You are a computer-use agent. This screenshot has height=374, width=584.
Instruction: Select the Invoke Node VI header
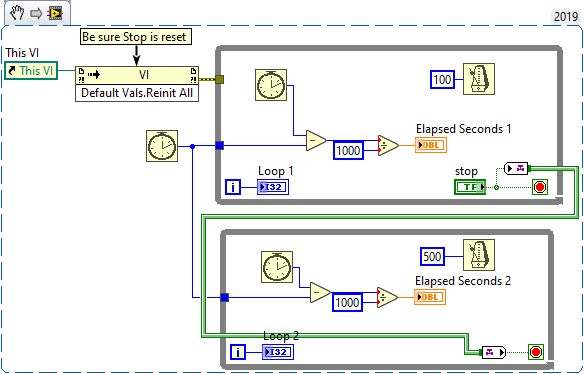(x=137, y=75)
